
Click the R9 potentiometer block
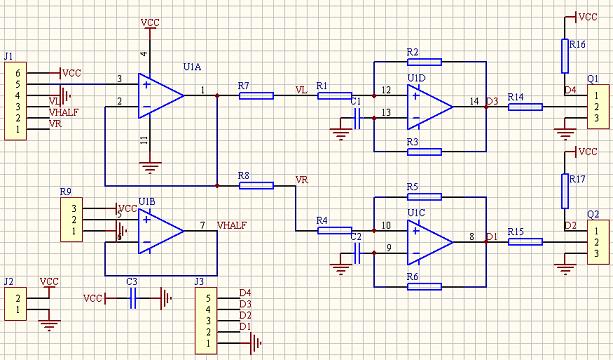click(72, 219)
